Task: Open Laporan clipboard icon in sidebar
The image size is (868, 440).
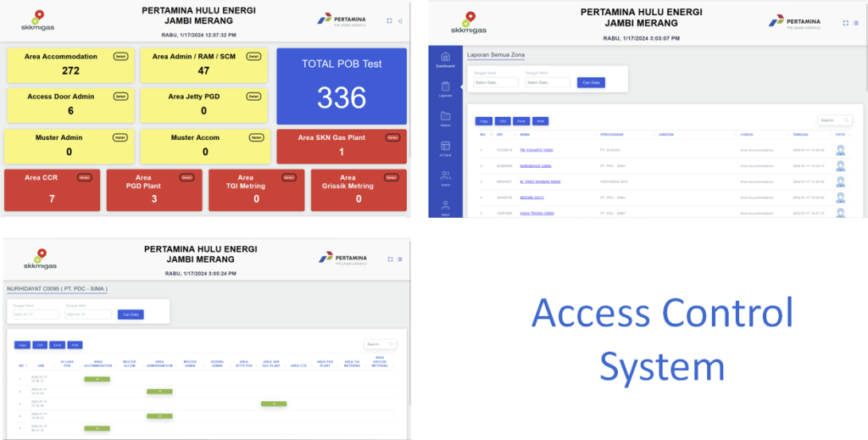Action: click(x=445, y=86)
